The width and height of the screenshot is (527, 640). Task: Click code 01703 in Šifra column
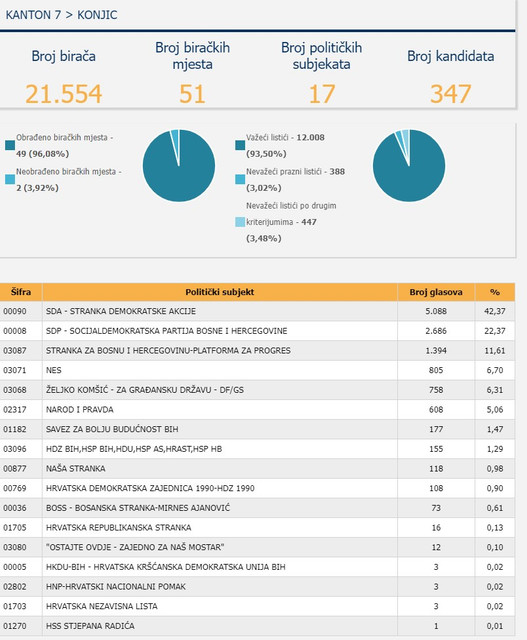[15, 606]
